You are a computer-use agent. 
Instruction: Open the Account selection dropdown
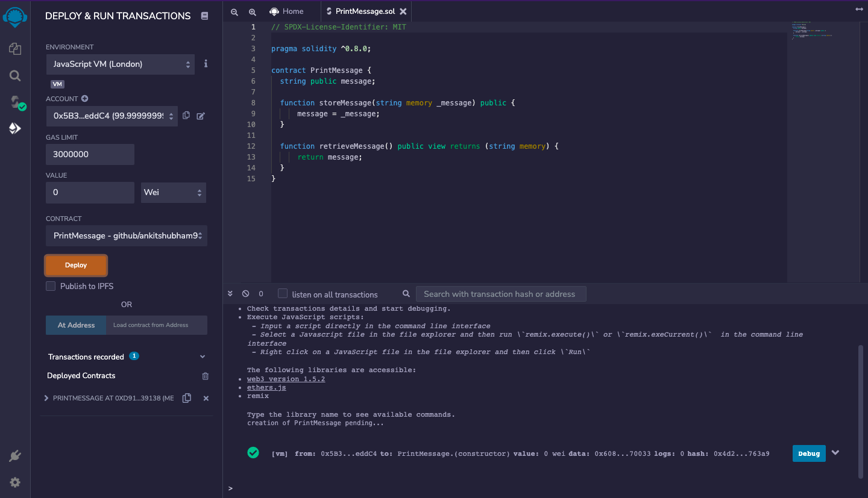pos(112,116)
